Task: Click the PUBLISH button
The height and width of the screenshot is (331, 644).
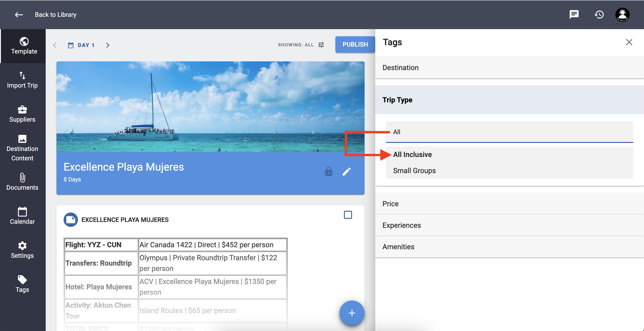Action: 355,45
